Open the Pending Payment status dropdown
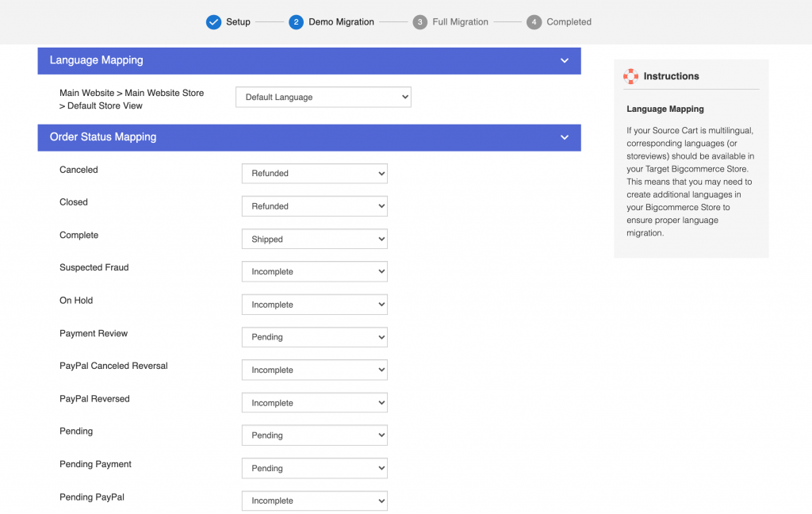 (x=314, y=468)
